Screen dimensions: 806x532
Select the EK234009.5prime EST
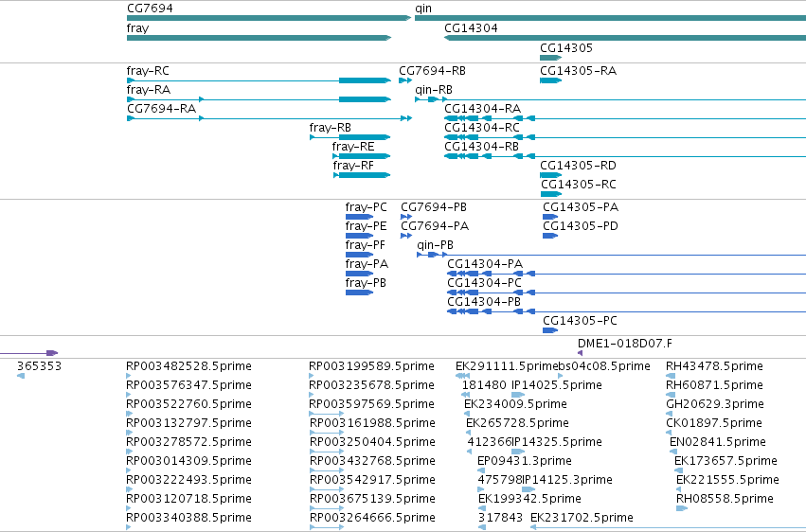[515, 404]
